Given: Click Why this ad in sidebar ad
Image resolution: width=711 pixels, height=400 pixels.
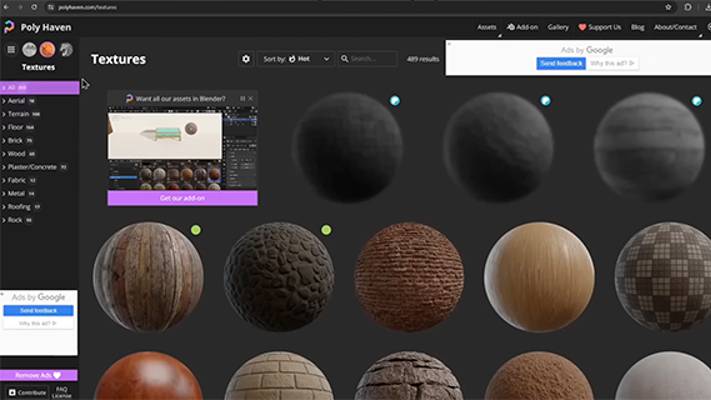Looking at the screenshot, I should click(x=38, y=323).
